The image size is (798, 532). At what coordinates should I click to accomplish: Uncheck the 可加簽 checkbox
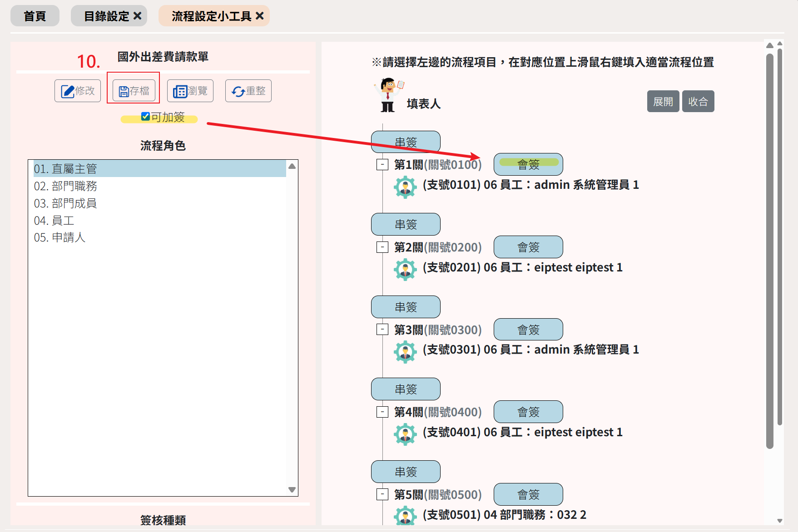click(145, 117)
